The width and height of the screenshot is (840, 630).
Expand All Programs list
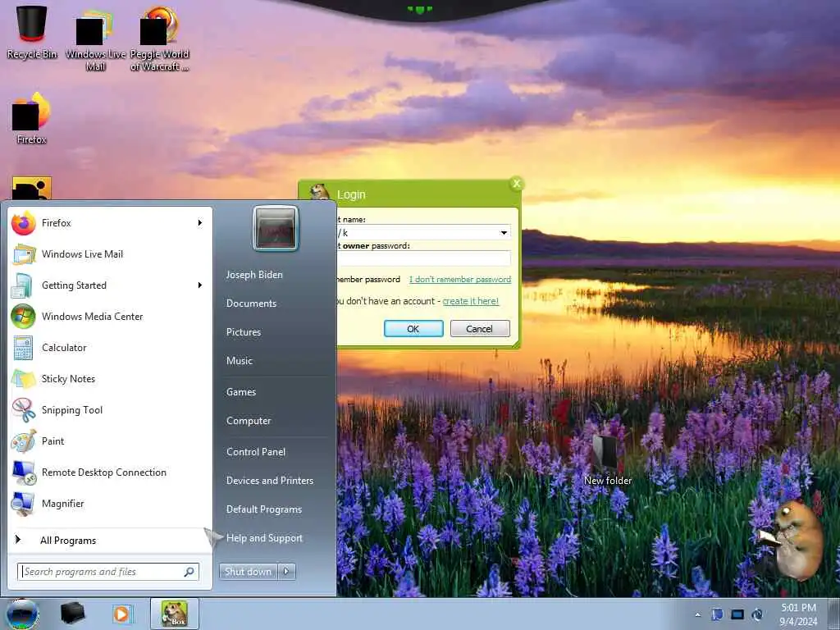[110, 540]
